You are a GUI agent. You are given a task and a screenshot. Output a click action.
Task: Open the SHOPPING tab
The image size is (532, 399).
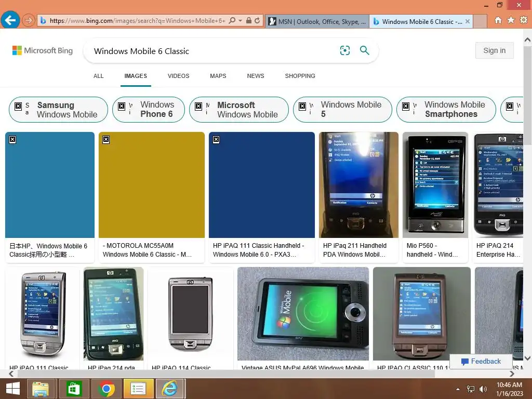300,76
